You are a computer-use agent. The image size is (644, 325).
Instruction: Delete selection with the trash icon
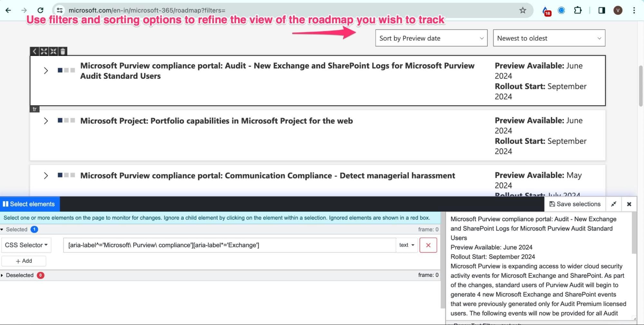point(63,51)
